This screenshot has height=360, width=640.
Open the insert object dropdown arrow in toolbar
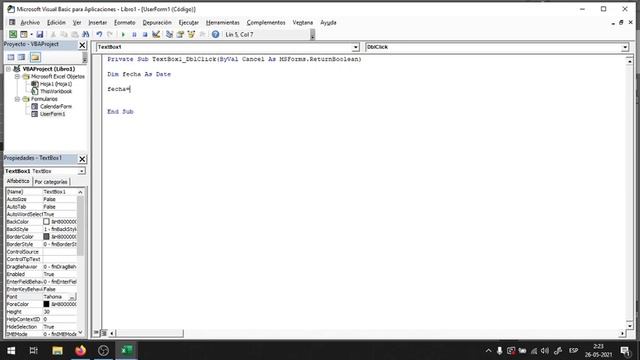pos(31,35)
